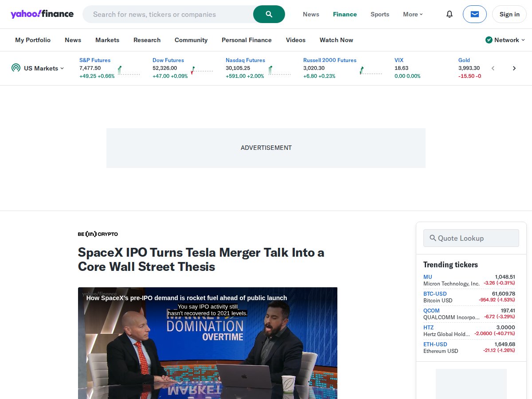Open the News tab in navigation bar
Image resolution: width=532 pixels, height=399 pixels.
(73, 40)
